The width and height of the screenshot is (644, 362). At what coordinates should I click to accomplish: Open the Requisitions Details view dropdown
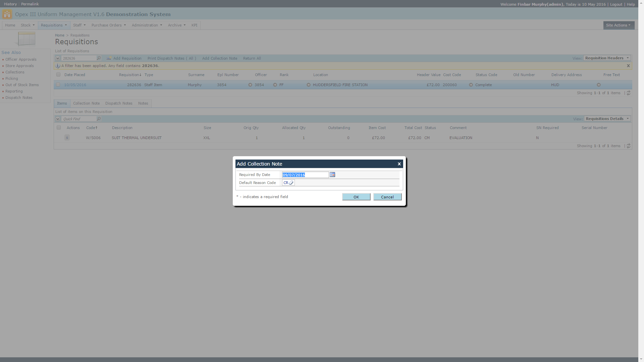coord(607,119)
